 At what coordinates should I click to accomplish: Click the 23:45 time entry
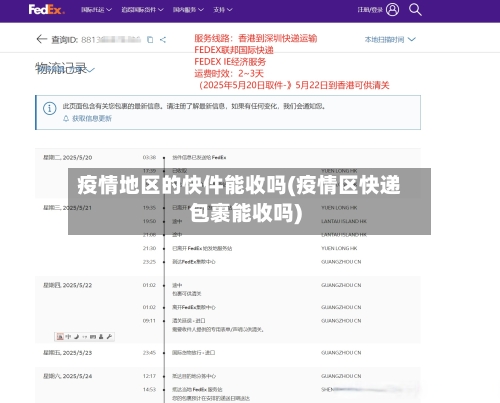click(149, 352)
